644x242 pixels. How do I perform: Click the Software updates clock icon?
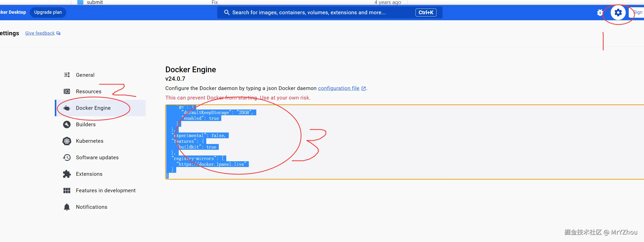pyautogui.click(x=67, y=157)
